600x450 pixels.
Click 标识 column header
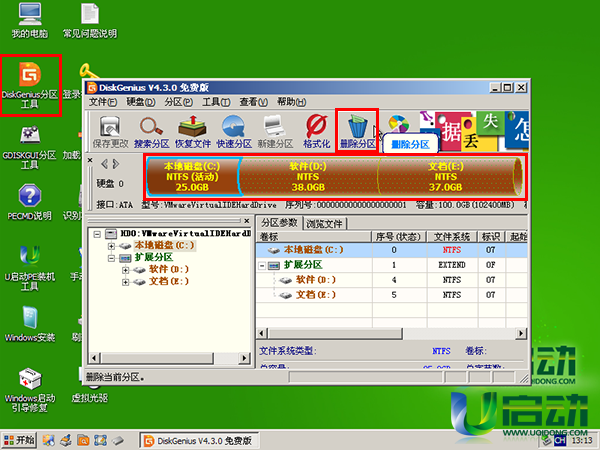pyautogui.click(x=491, y=237)
